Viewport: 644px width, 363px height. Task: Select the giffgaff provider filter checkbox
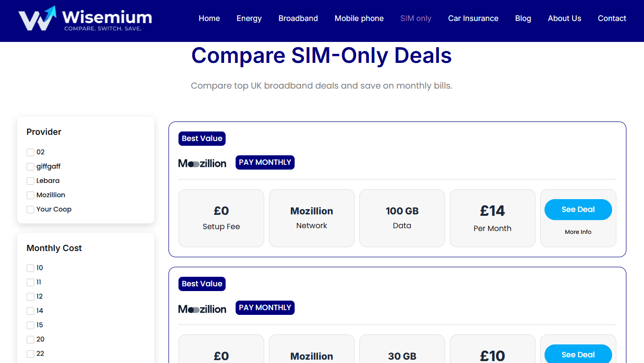[30, 167]
